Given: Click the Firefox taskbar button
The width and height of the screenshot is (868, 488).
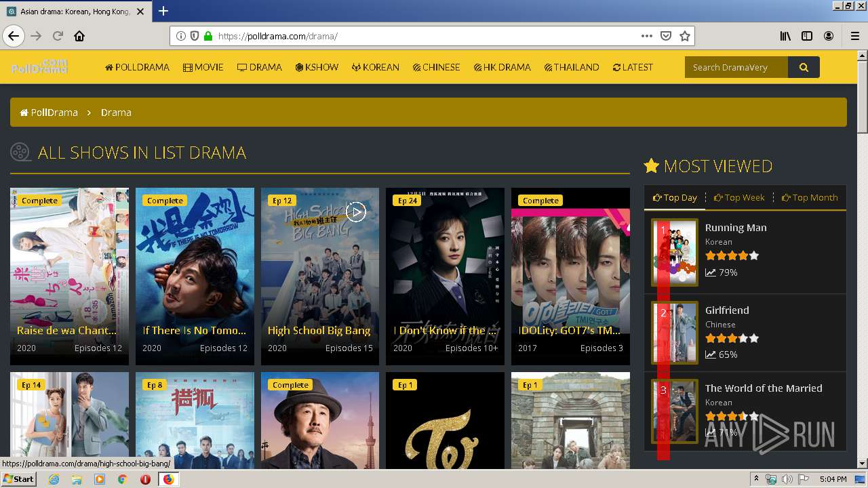Looking at the screenshot, I should point(168,479).
